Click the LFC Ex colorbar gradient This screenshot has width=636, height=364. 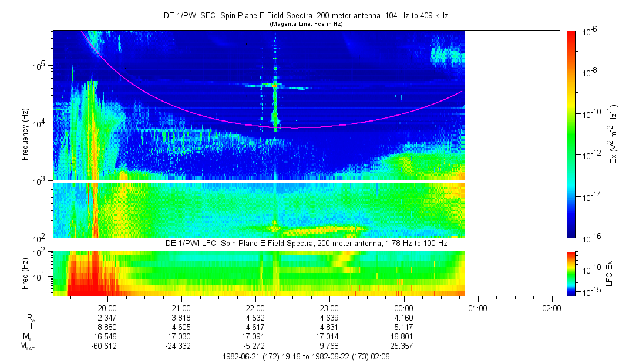[x=571, y=273]
